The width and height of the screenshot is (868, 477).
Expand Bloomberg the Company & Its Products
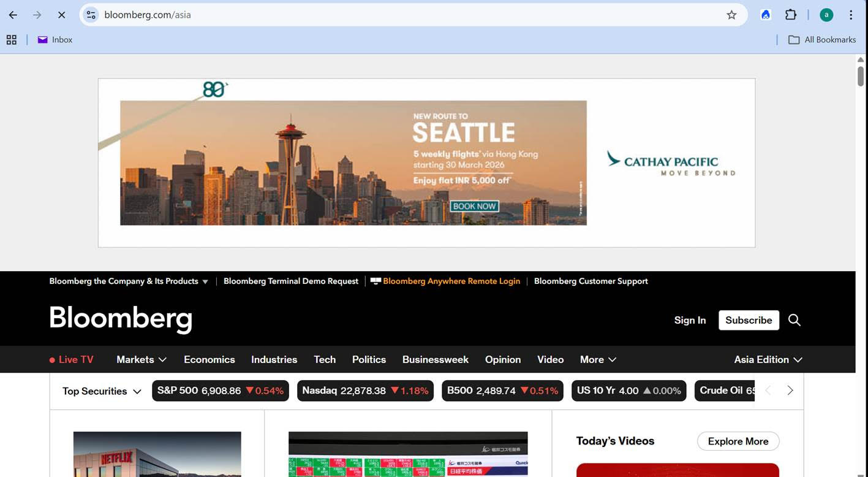(129, 281)
